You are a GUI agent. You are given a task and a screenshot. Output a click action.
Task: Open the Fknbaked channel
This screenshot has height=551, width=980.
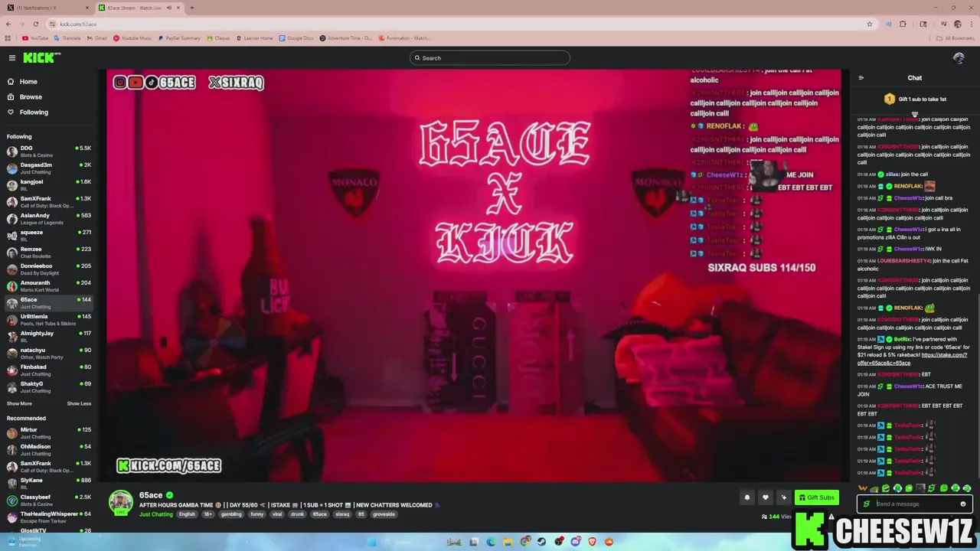point(49,370)
